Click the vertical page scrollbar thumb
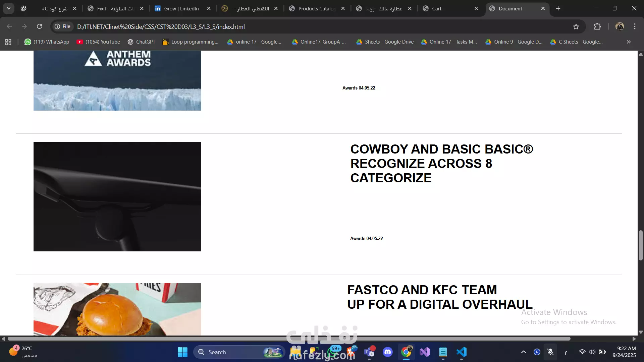This screenshot has height=362, width=644. point(641,245)
